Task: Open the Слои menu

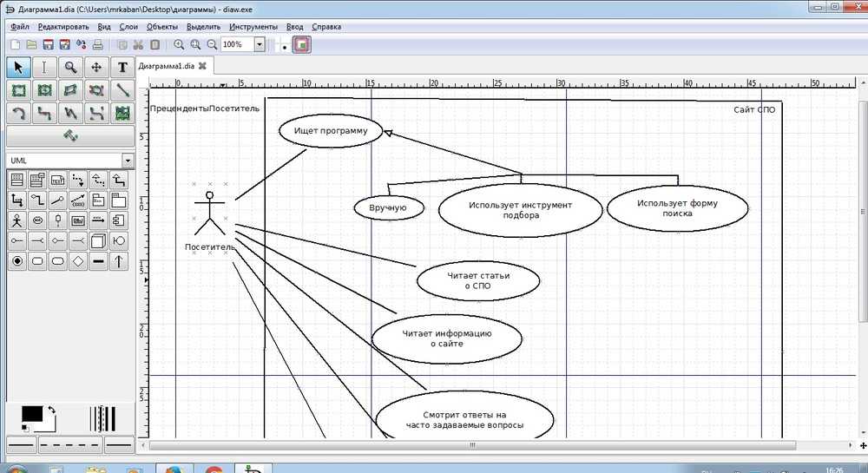Action: point(128,27)
